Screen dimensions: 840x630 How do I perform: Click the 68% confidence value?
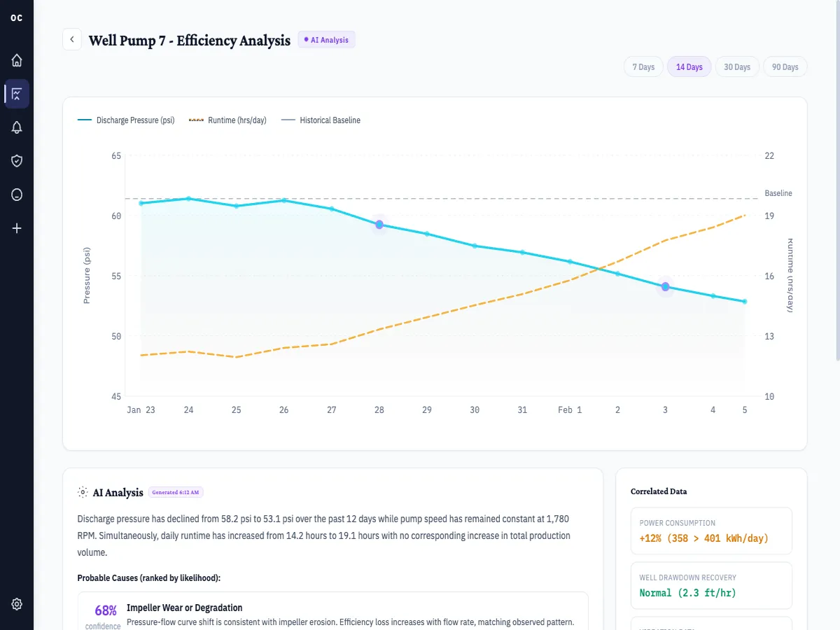click(x=106, y=610)
